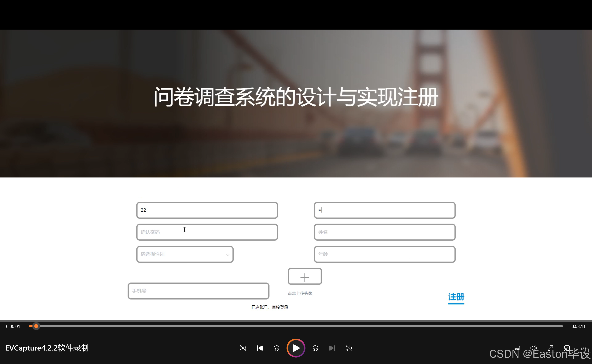
Task: Click the 确认密码 confirm password field
Action: click(207, 232)
